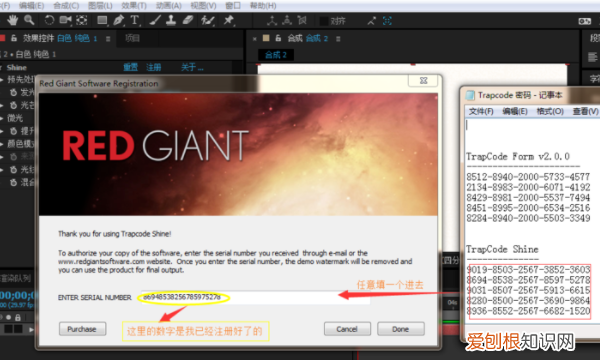
Task: Click the Purchase button
Action: (82, 329)
